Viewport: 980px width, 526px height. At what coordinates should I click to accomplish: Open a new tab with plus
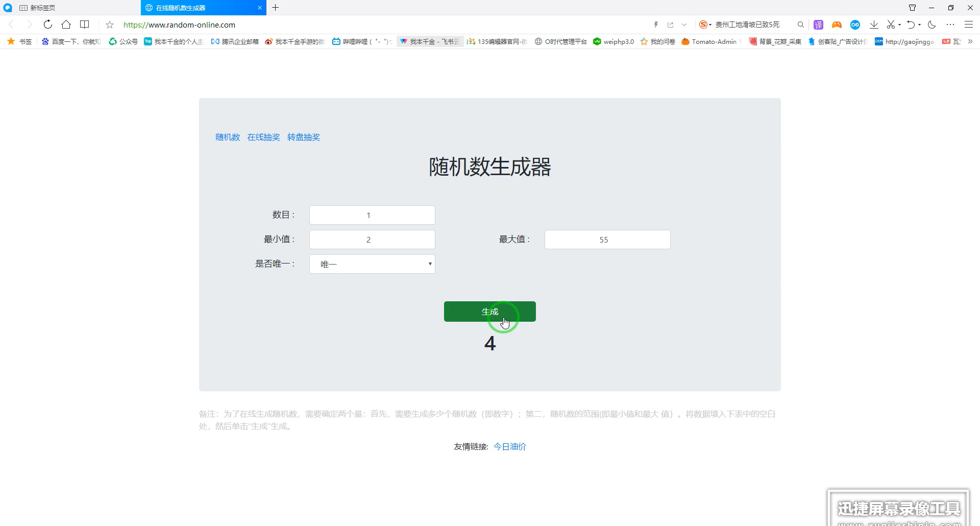click(276, 8)
